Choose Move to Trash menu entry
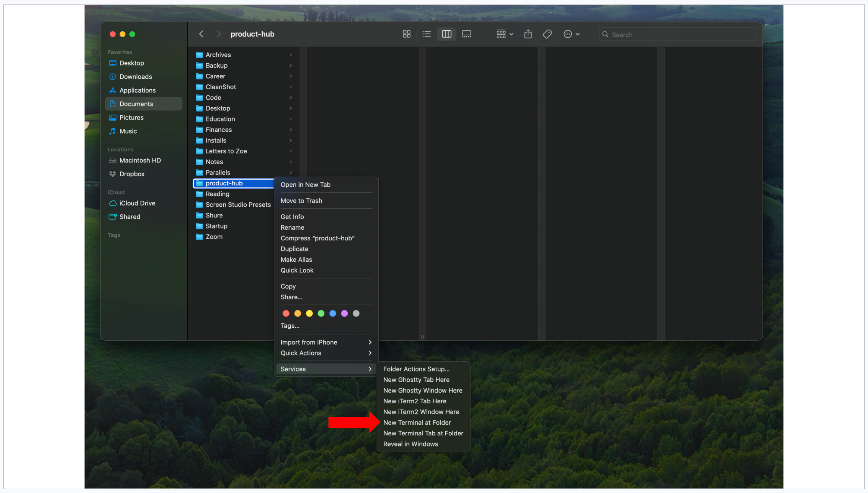 tap(301, 201)
